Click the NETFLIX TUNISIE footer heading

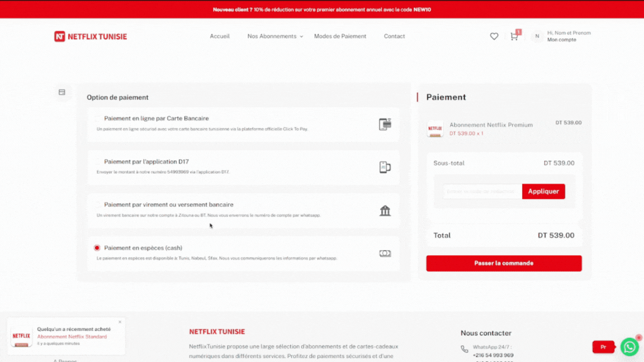[x=217, y=332]
